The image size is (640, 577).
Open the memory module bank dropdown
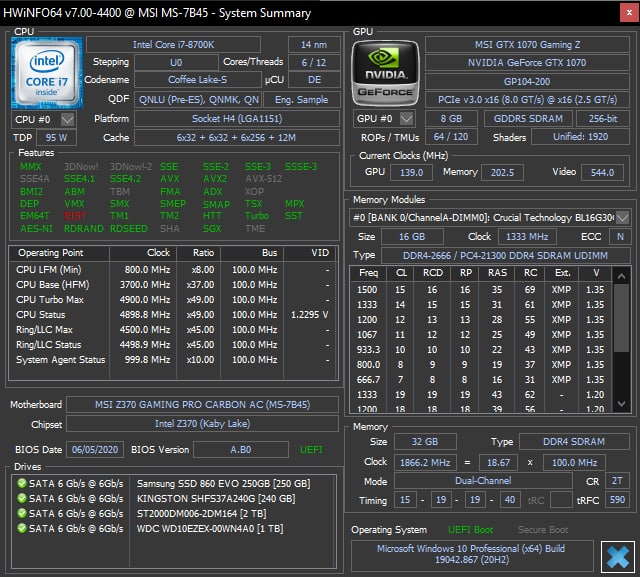(x=622, y=217)
